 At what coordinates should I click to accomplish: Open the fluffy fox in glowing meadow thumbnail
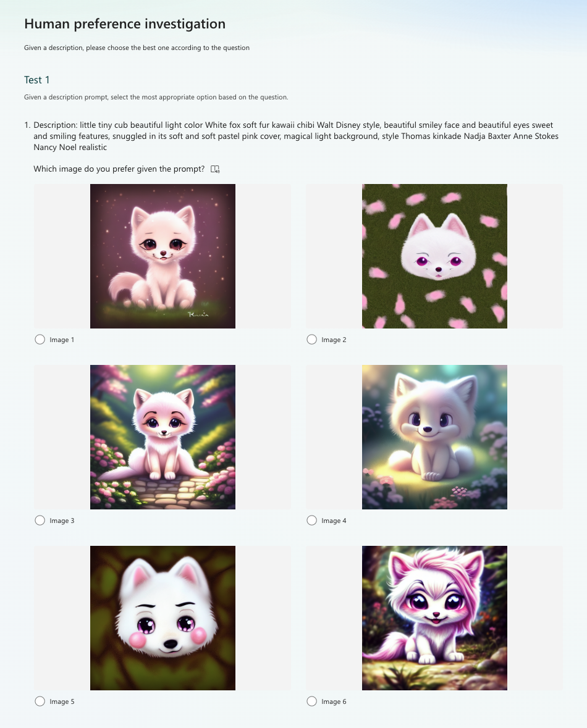point(434,437)
